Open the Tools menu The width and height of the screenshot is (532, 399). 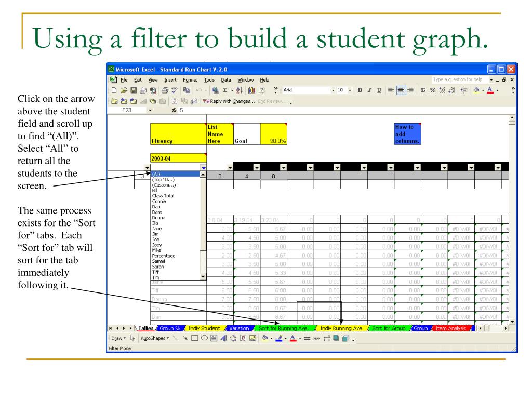pyautogui.click(x=209, y=80)
